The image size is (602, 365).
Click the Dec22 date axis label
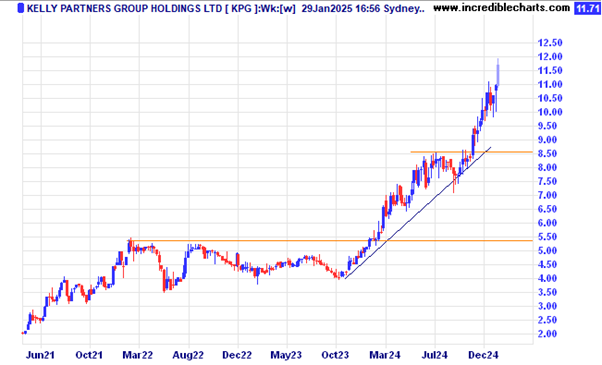(x=237, y=355)
